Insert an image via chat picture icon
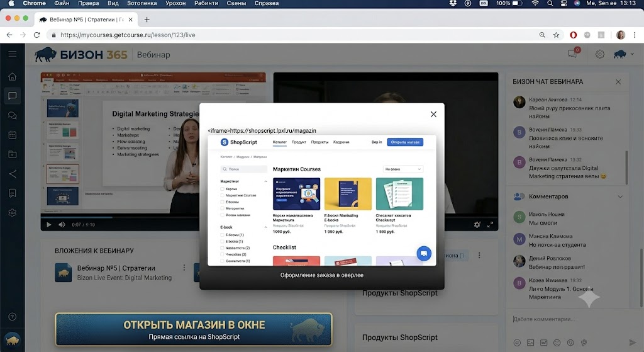This screenshot has width=644, height=352. click(x=530, y=343)
